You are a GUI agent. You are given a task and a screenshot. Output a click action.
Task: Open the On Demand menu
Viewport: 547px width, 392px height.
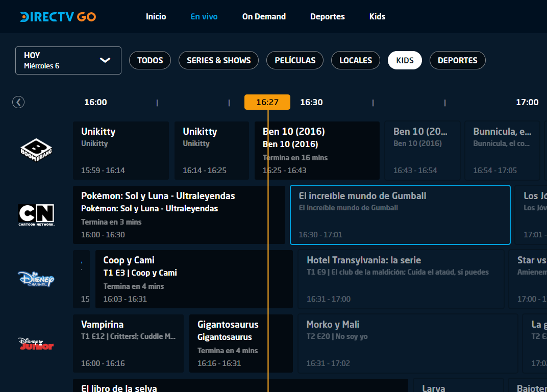point(264,16)
